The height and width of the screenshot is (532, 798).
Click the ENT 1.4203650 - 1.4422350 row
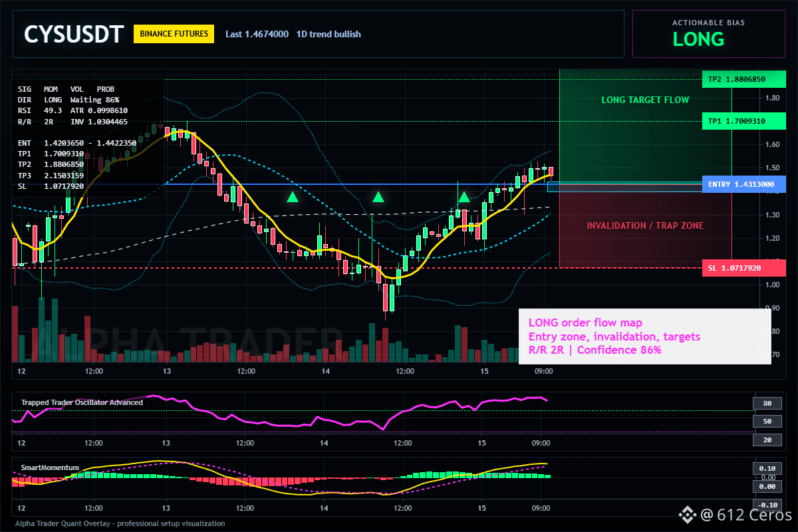[77, 143]
